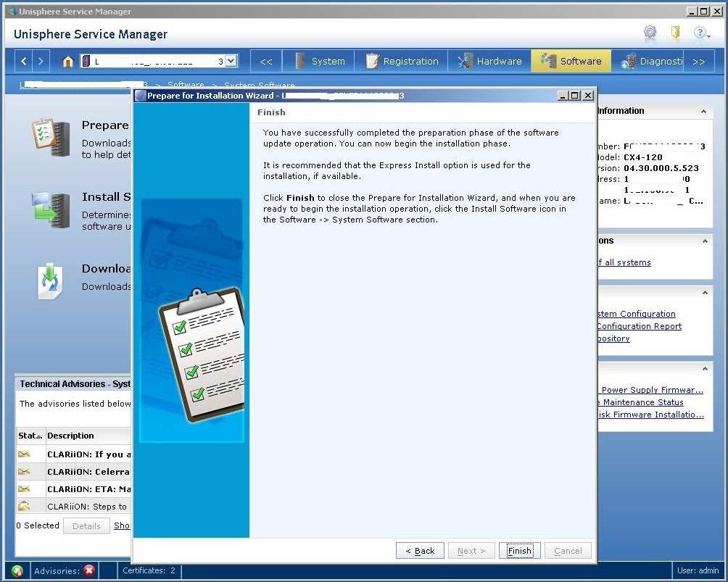This screenshot has height=582, width=728.
Task: Click the Diagnostics tab icon
Action: (628, 62)
